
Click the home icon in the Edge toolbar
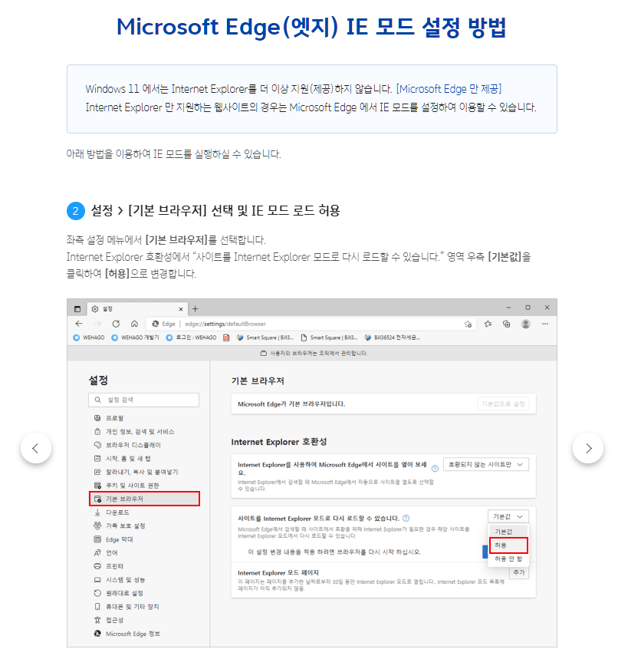coord(134,324)
